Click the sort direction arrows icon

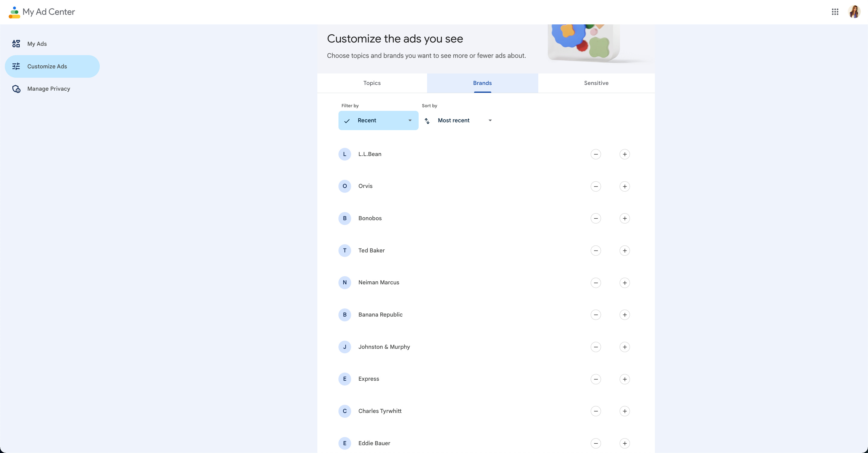426,121
